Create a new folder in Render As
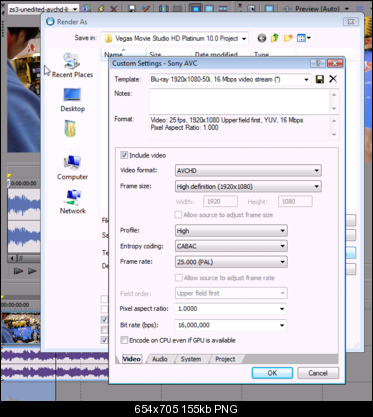Viewport: 373px width, 417px height. pyautogui.click(x=288, y=38)
